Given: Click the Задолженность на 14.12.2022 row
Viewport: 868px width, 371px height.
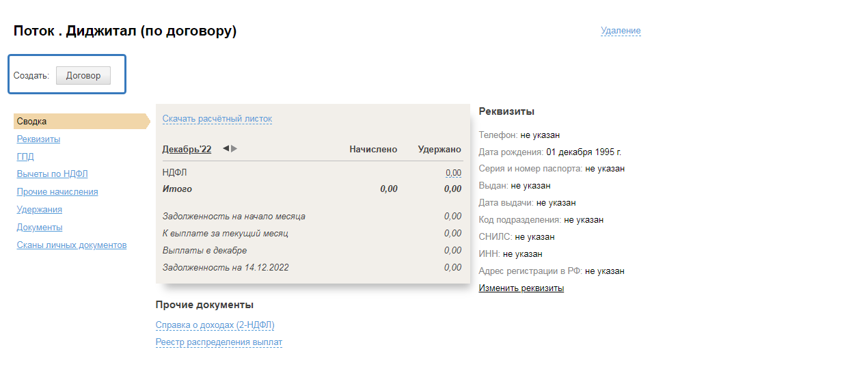Looking at the screenshot, I should click(226, 268).
